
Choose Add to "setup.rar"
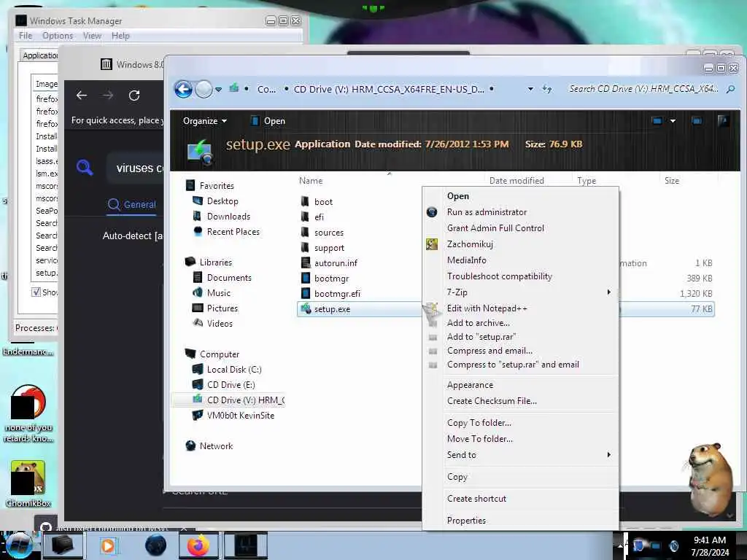(520, 337)
